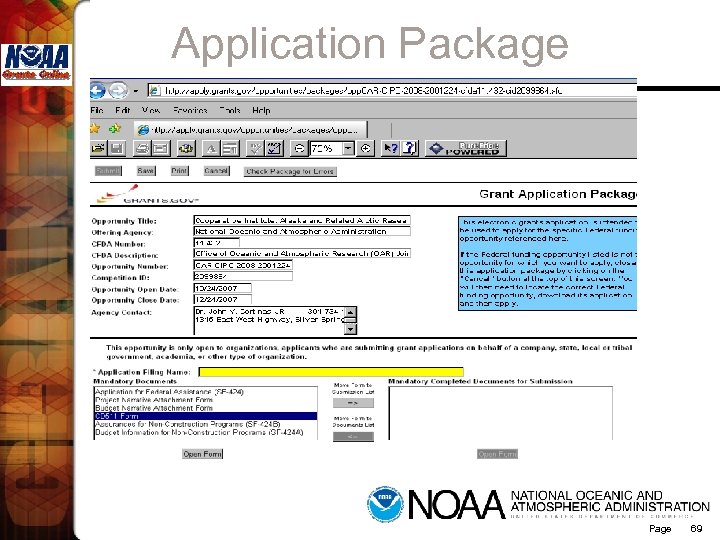Click the greyed Submit button
Image resolution: width=720 pixels, height=540 pixels.
[x=108, y=171]
